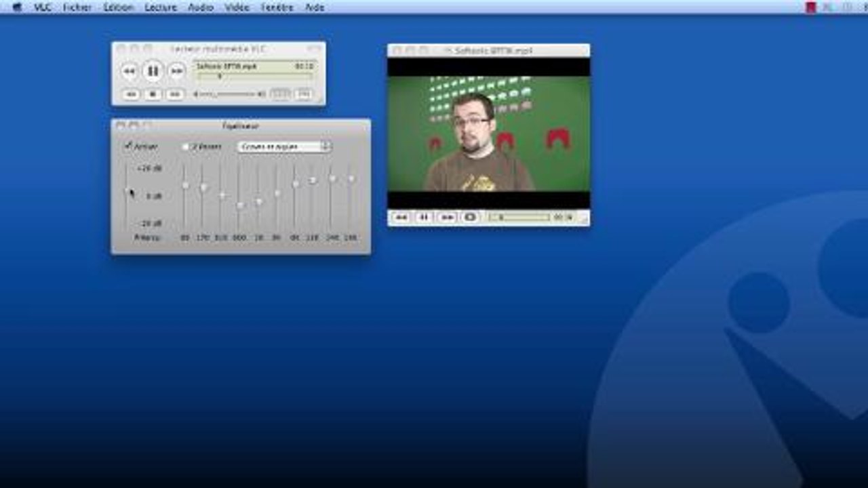Click the seek bar in the VLC controller
The height and width of the screenshot is (488, 868).
pyautogui.click(x=254, y=76)
